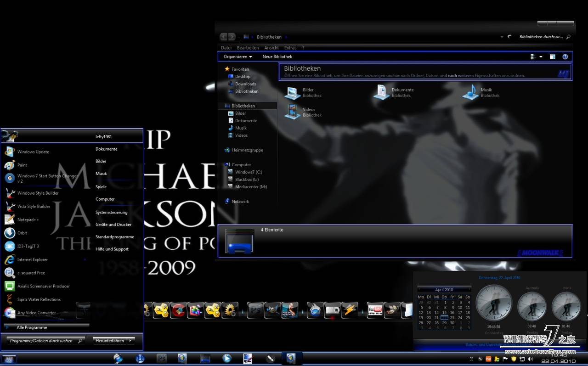Open Hilfe und Support
588x366 pixels.
click(x=112, y=249)
